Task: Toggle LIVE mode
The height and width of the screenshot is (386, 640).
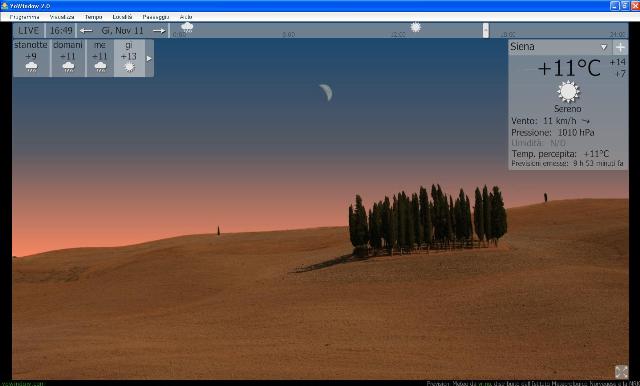Action: pyautogui.click(x=29, y=31)
